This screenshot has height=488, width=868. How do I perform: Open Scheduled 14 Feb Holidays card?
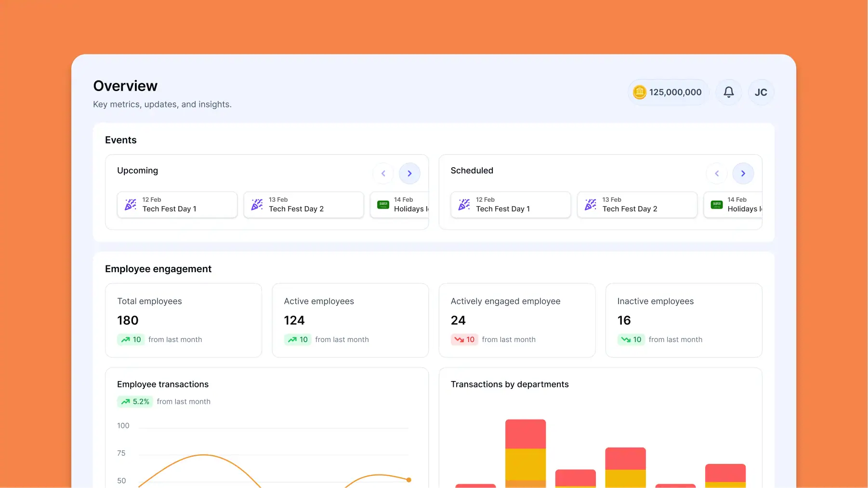pyautogui.click(x=733, y=205)
